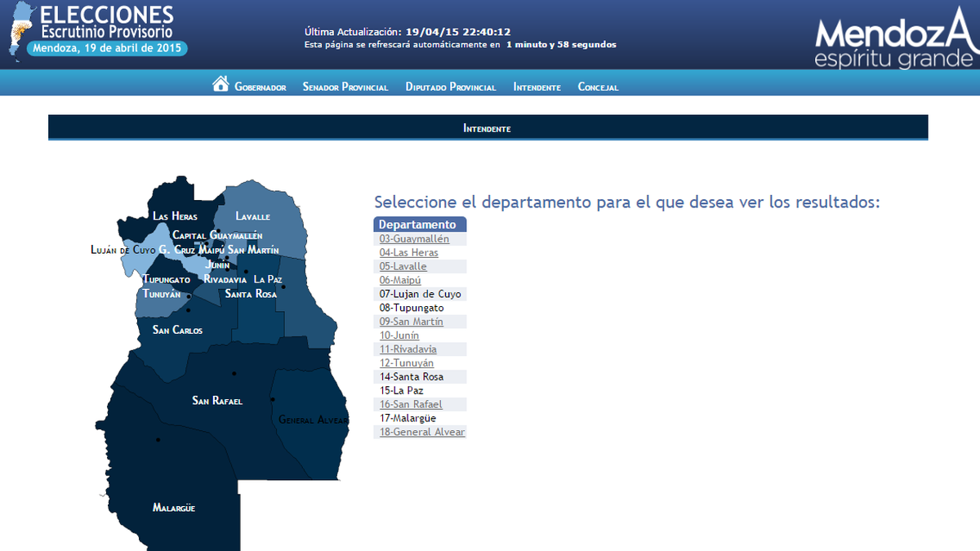
Task: Select the Concejal navigation item
Action: click(598, 86)
